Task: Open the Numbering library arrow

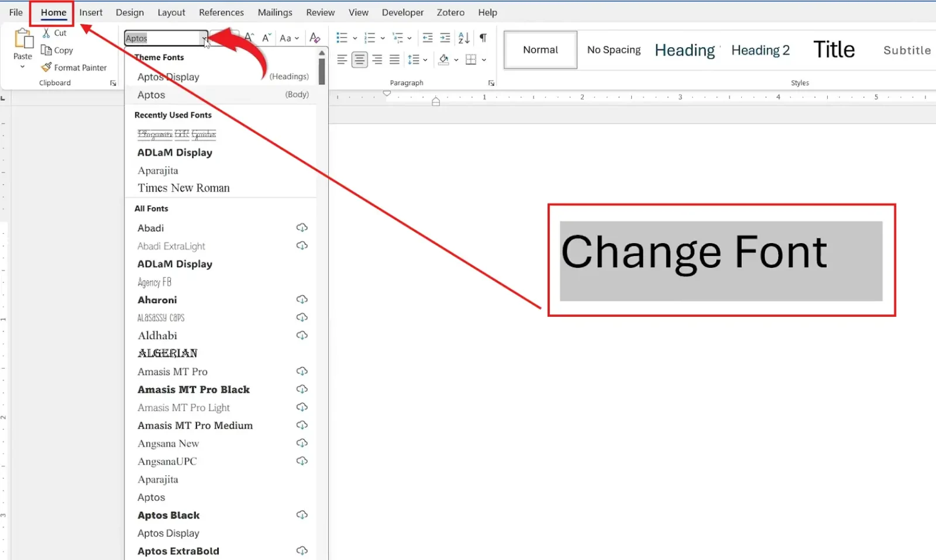Action: click(x=383, y=39)
